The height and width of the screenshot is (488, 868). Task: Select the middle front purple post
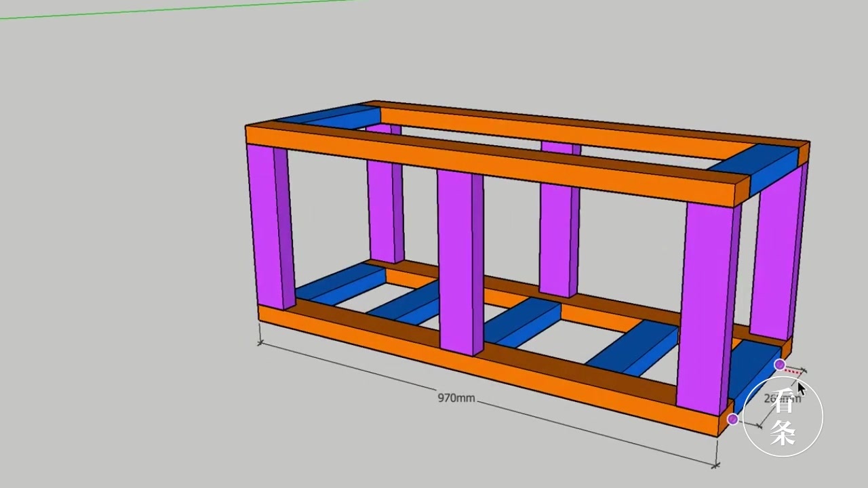point(460,262)
